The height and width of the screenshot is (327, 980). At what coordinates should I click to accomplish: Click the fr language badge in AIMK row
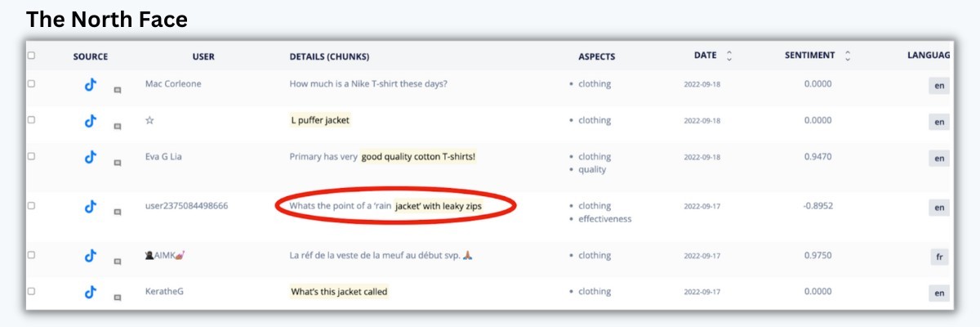coord(939,257)
